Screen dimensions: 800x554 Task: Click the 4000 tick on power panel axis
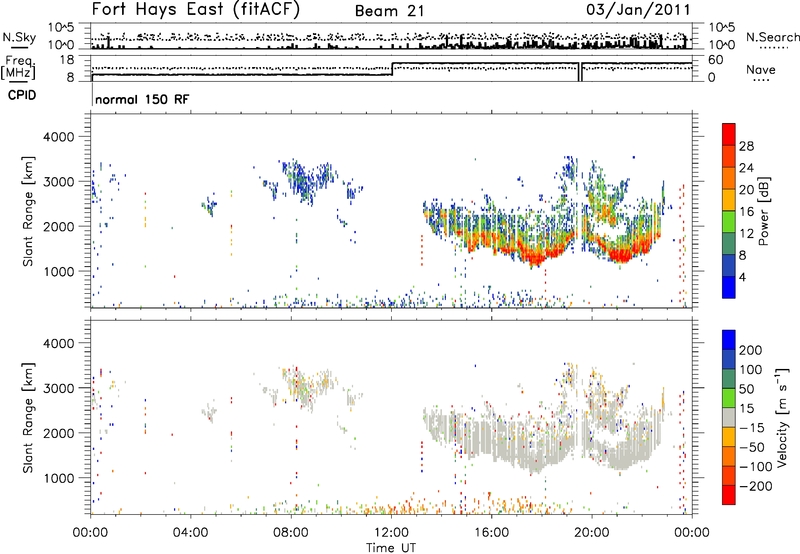point(58,137)
